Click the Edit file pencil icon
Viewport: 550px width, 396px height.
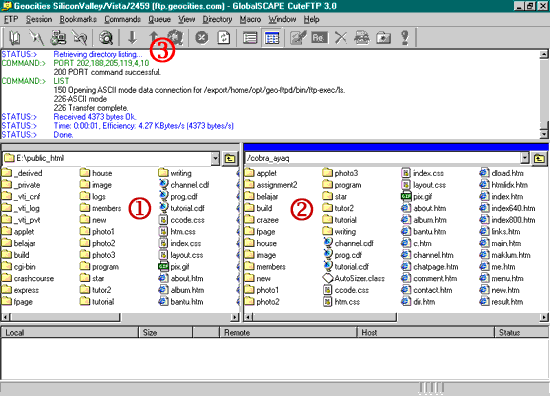[298, 38]
